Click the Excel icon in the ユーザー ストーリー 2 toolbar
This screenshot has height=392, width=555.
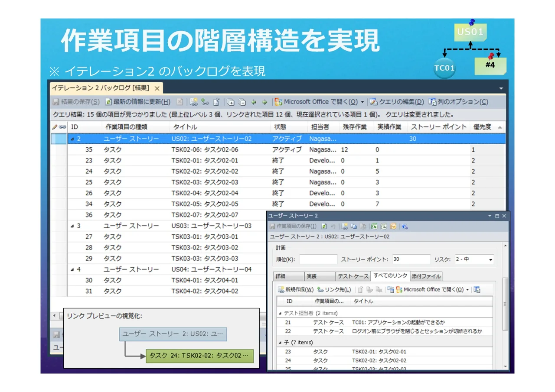tap(374, 226)
